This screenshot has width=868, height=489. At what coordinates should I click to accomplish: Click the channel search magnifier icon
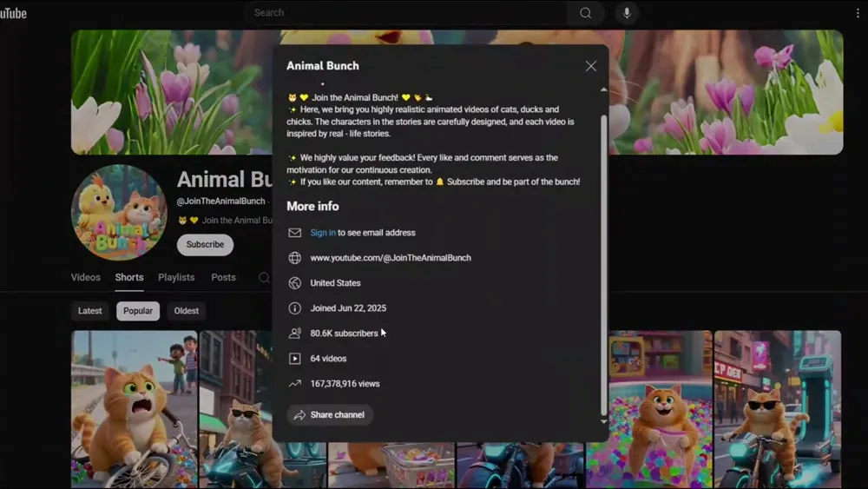point(264,278)
